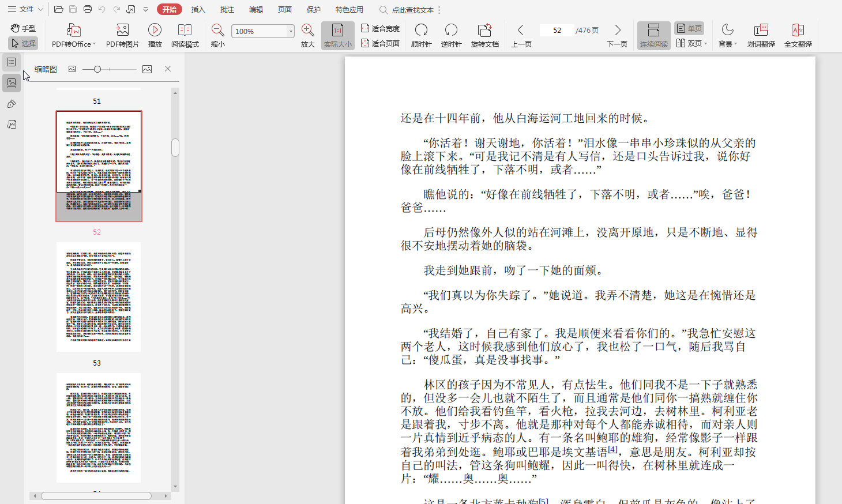842x504 pixels.
Task: Click the undo arrow icon
Action: [102, 9]
